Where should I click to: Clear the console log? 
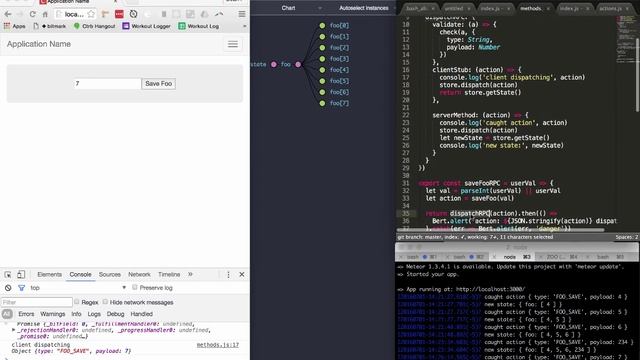pyautogui.click(x=8, y=288)
